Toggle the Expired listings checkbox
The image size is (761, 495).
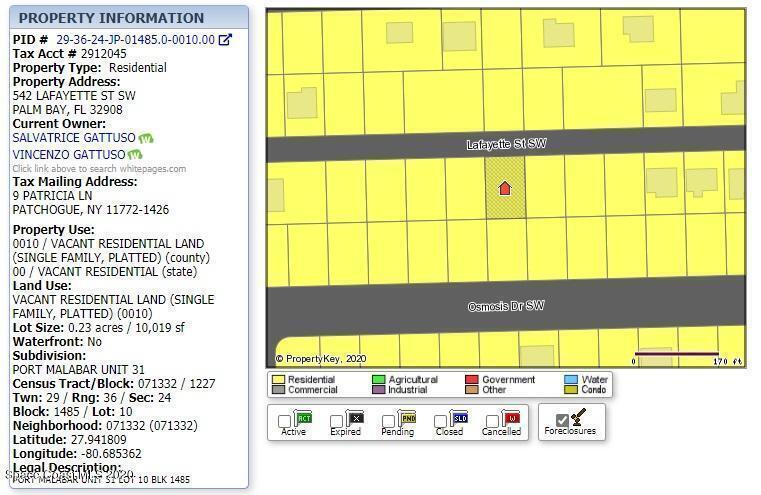point(337,421)
